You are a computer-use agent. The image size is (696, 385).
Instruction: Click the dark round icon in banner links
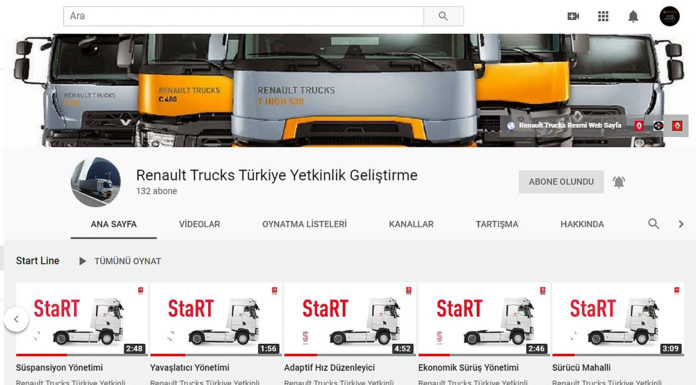tap(658, 126)
